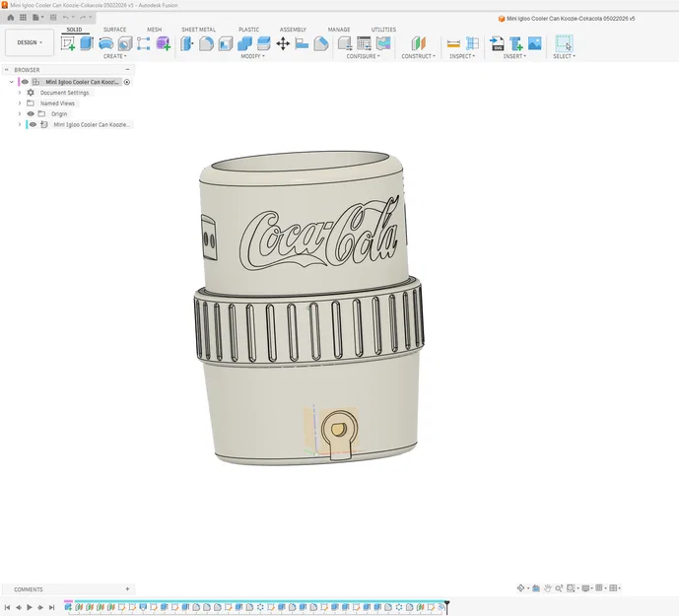The image size is (679, 616).
Task: Open the CONFIGURE dropdown menu
Action: (x=363, y=56)
